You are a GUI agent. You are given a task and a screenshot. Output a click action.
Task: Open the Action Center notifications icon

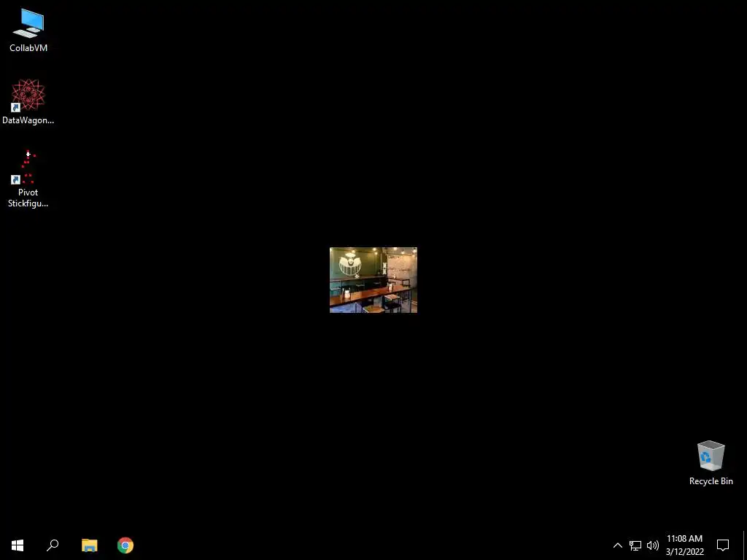point(723,545)
